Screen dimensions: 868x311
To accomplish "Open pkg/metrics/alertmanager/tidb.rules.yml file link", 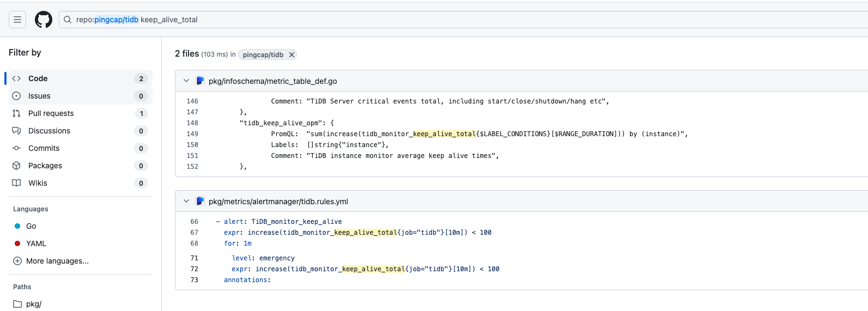I will pyautogui.click(x=278, y=202).
